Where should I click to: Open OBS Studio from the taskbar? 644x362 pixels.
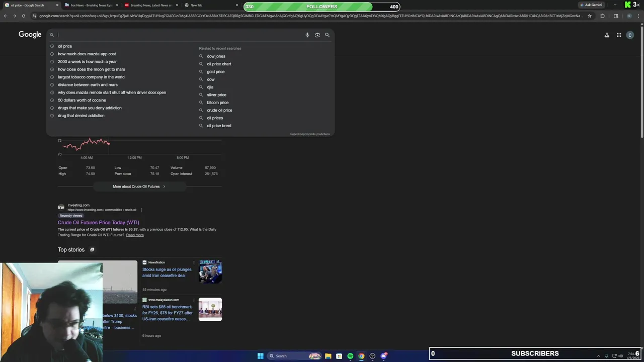point(372,356)
